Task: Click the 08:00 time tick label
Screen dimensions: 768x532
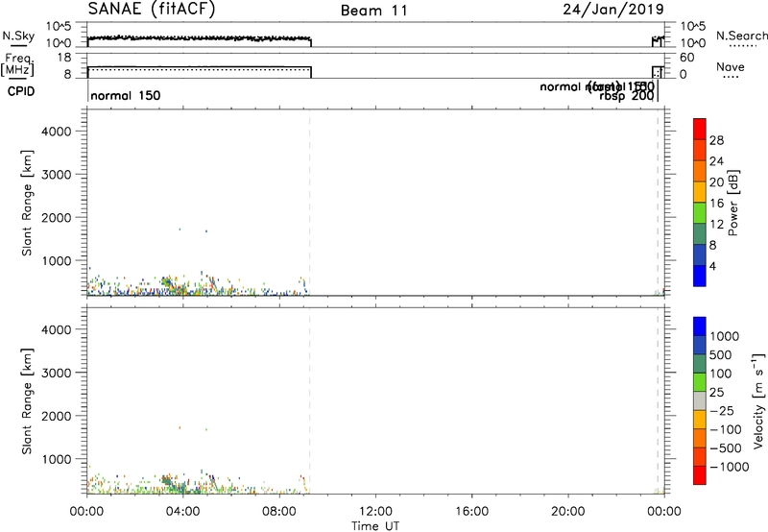Action: (x=279, y=512)
